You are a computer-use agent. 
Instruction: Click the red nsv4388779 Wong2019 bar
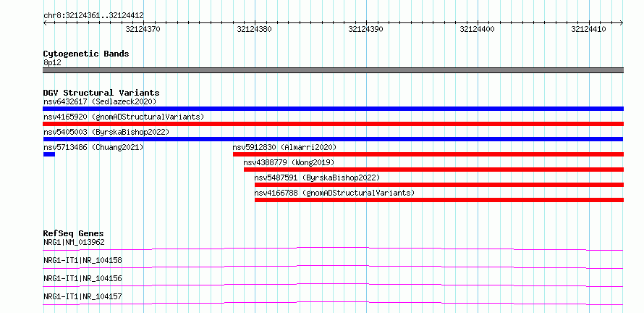(x=433, y=170)
